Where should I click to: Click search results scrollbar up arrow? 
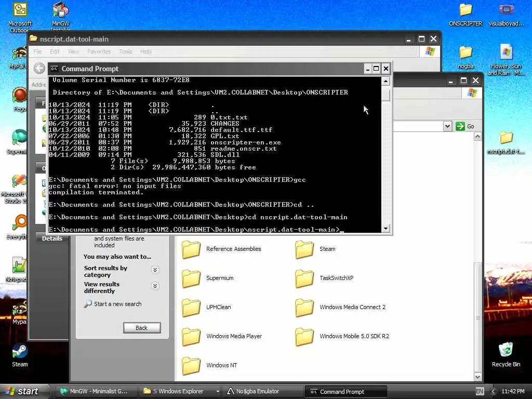point(478,137)
